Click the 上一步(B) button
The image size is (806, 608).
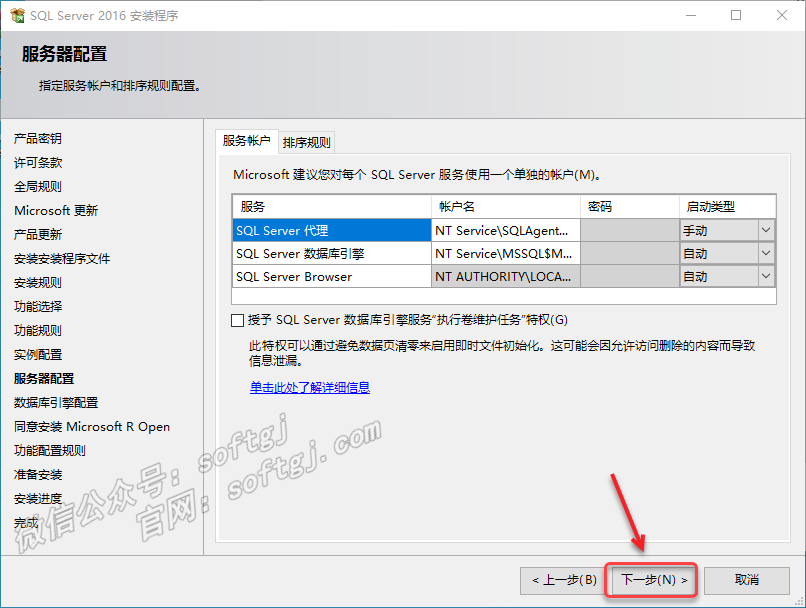click(564, 580)
